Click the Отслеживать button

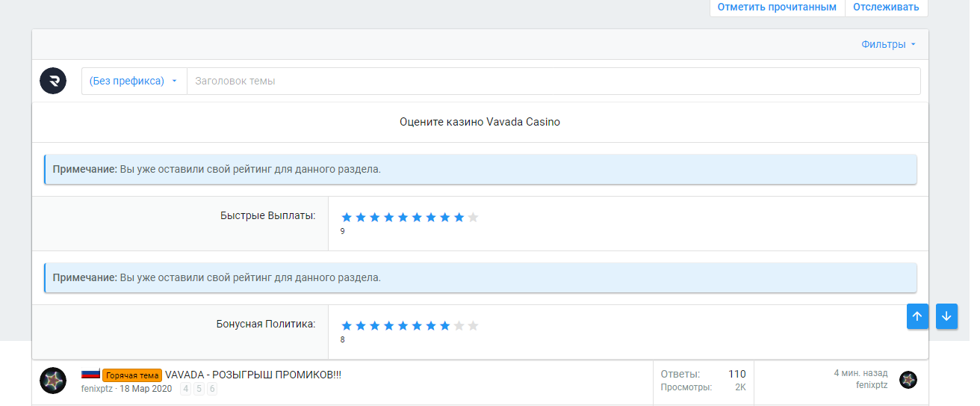click(886, 7)
